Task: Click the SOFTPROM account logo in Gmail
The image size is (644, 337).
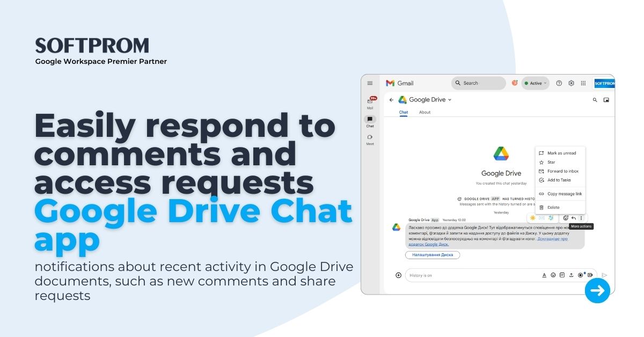Action: coord(604,83)
